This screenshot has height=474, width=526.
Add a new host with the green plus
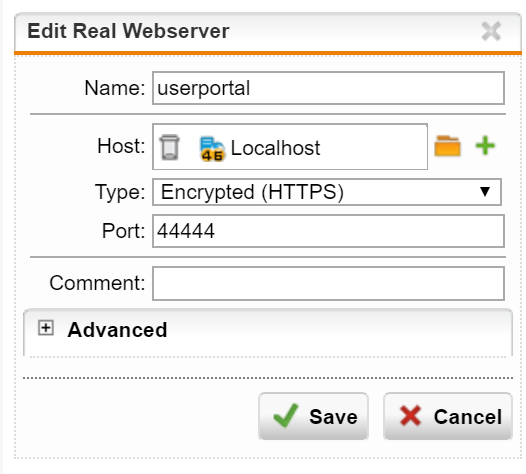click(x=485, y=146)
